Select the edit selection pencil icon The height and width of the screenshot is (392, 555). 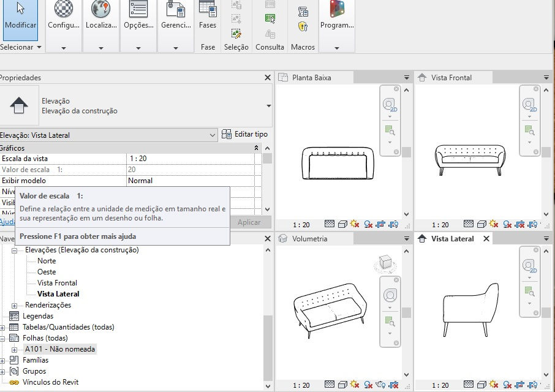pyautogui.click(x=236, y=35)
